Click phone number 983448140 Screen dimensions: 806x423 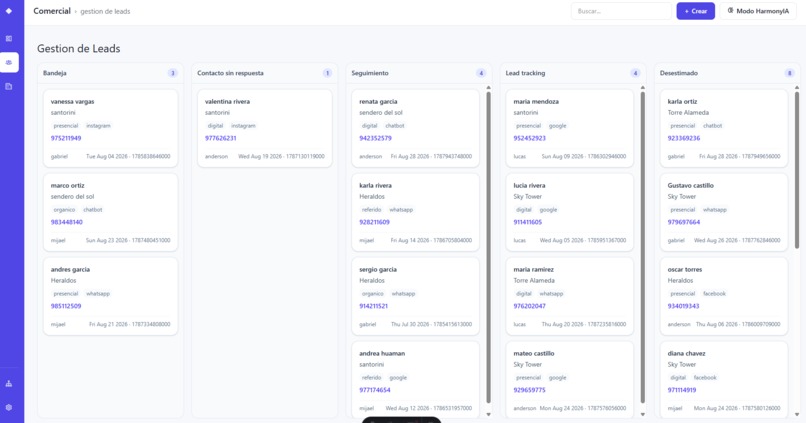[x=66, y=222]
